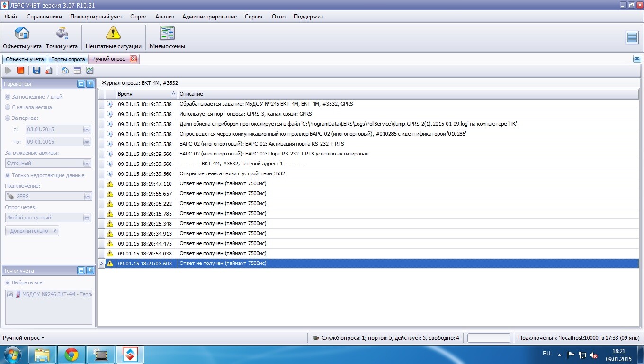Click the empty progress field in the status bar
This screenshot has width=644, height=364.
489,338
